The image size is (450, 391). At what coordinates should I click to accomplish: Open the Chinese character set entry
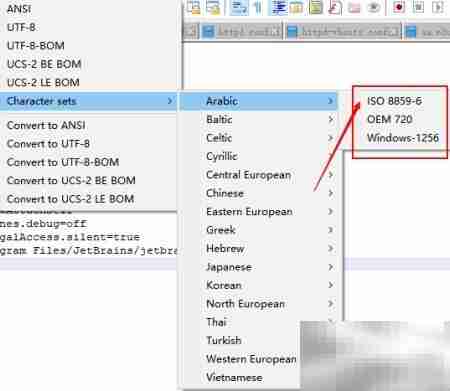(x=259, y=193)
